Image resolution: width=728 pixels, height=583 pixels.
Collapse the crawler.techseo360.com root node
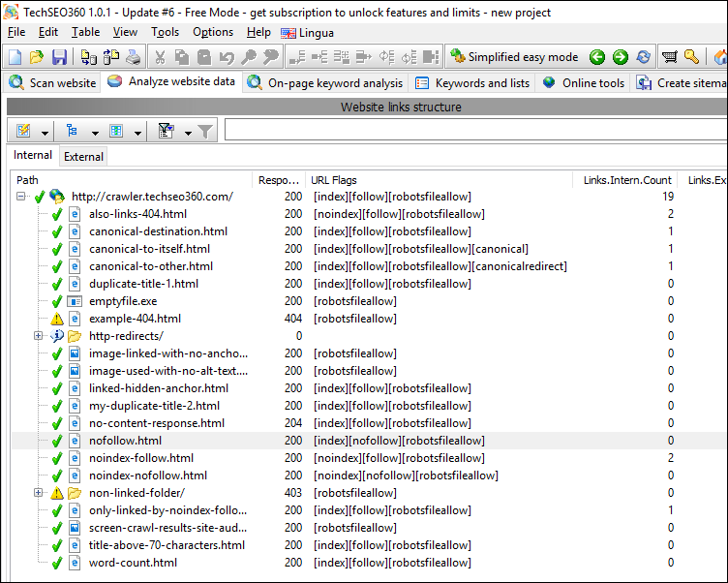21,197
